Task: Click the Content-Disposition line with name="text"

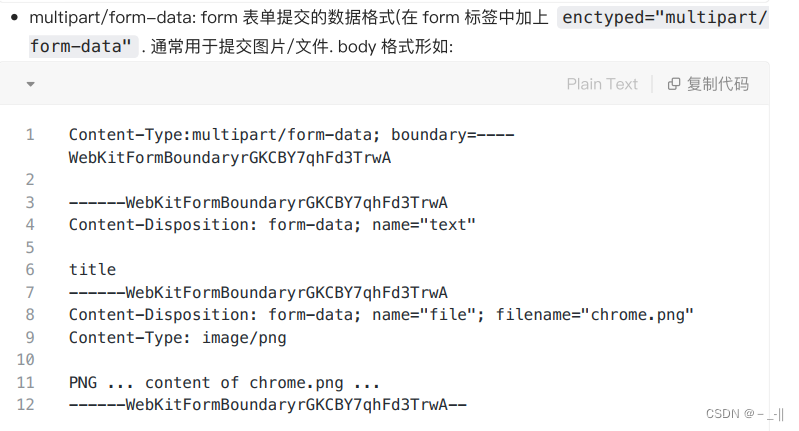Action: coord(272,224)
